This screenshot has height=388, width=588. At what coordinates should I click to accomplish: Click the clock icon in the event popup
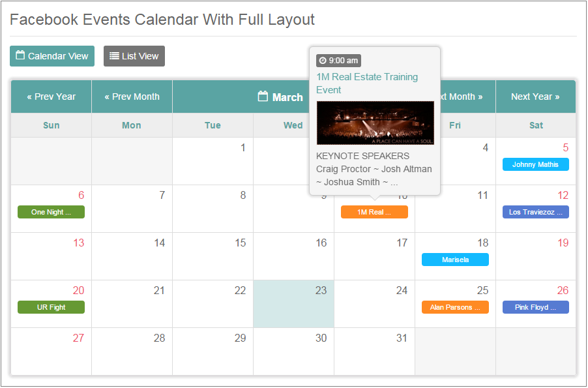323,61
